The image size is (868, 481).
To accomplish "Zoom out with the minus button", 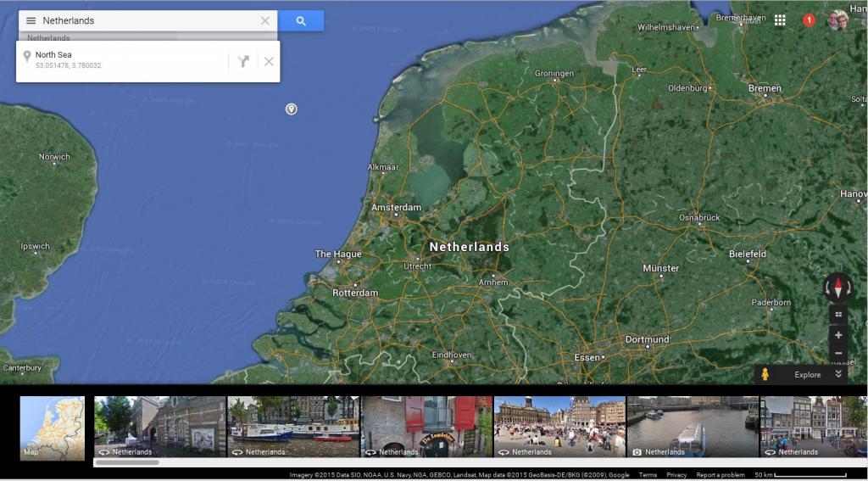I will tap(838, 353).
